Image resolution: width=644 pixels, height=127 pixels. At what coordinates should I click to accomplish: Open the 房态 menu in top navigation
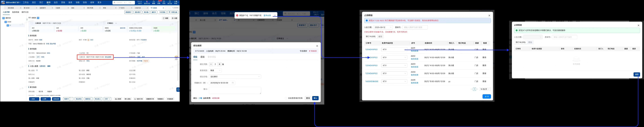click(34, 2)
